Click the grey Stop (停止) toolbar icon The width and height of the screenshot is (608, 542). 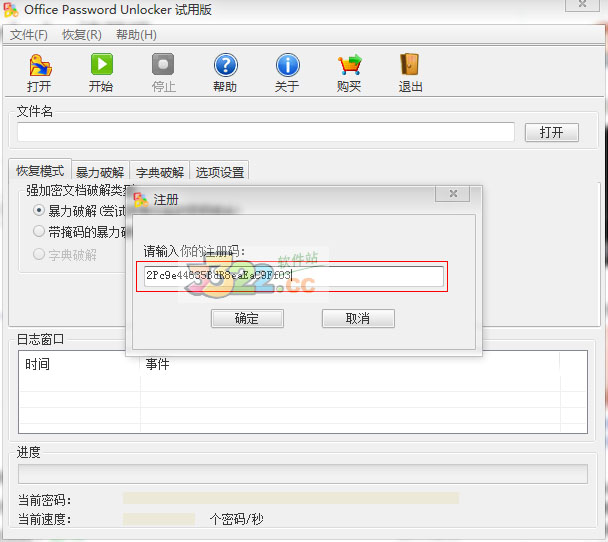163,64
